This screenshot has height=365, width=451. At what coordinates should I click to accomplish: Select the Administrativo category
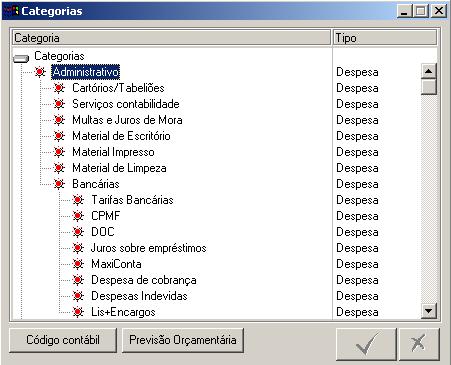click(85, 72)
